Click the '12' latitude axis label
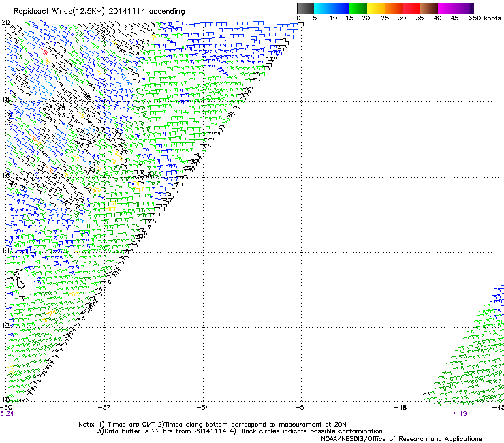This screenshot has width=504, height=443. pos(5,325)
